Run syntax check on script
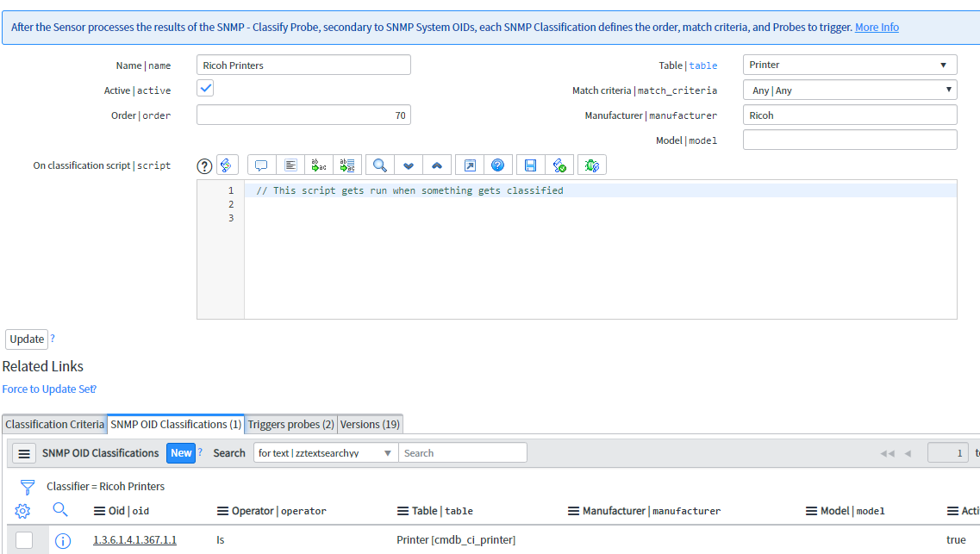Image resolution: width=980 pixels, height=554 pixels. pos(559,165)
